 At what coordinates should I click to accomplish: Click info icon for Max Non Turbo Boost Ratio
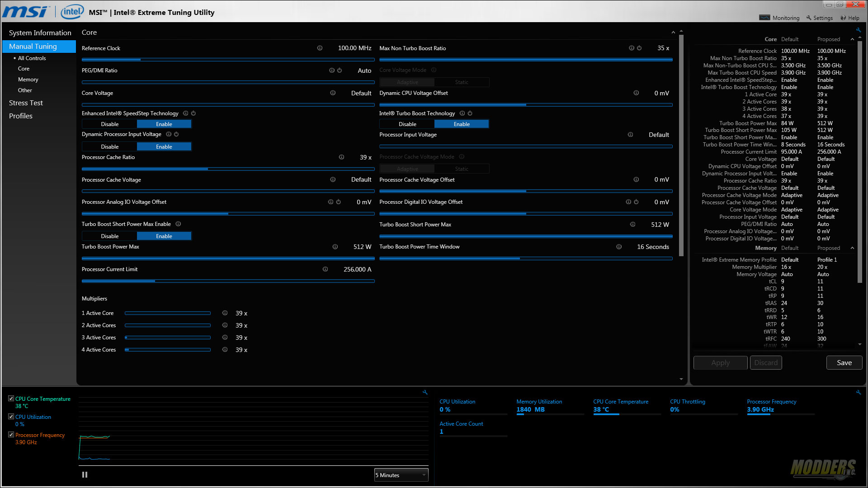632,48
